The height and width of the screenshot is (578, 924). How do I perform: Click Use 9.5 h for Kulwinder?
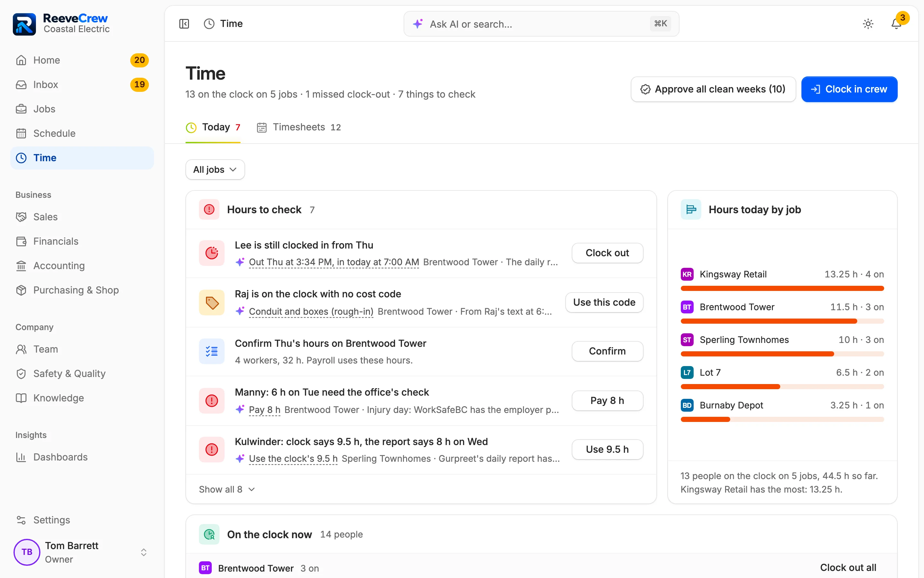(x=607, y=449)
